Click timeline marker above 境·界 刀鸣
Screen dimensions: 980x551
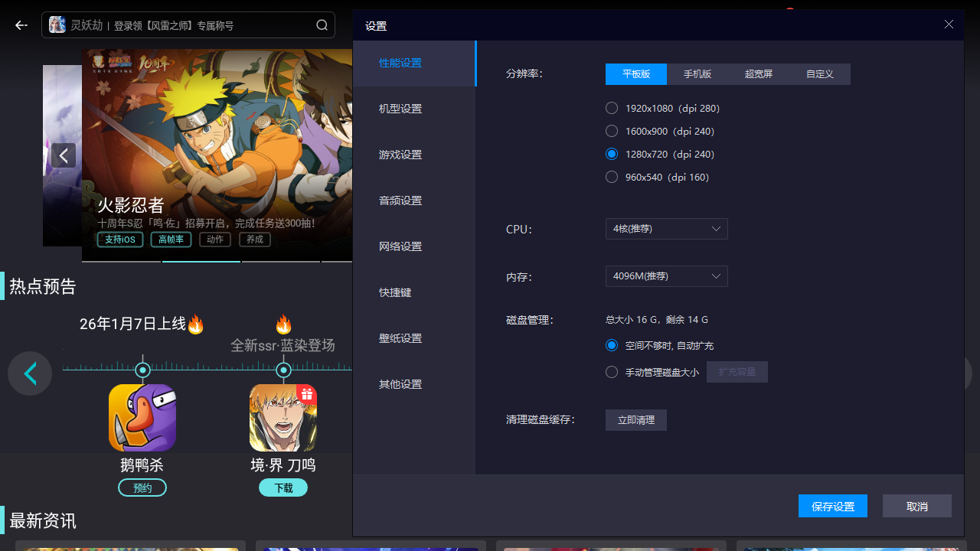pos(283,370)
